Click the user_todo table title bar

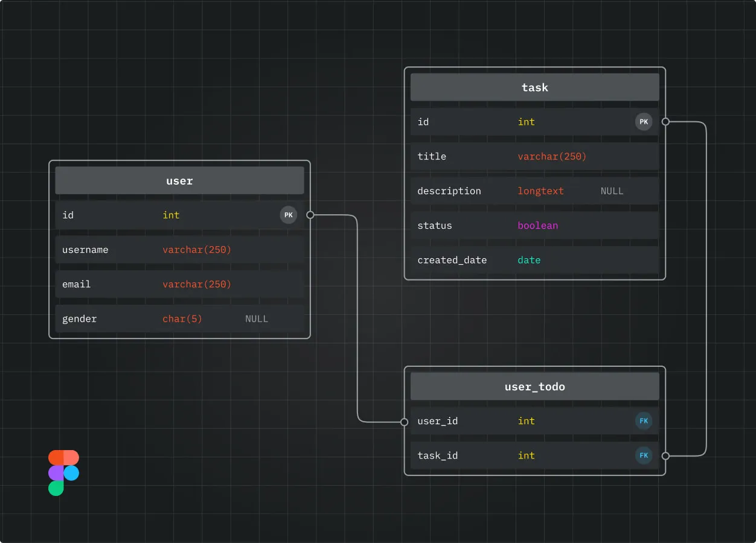(534, 386)
